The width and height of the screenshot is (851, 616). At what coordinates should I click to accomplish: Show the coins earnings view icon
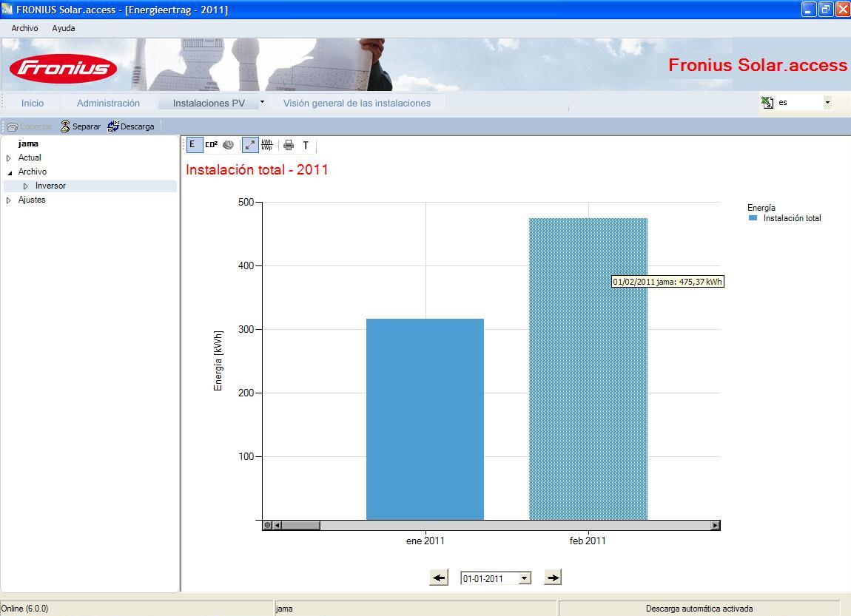(x=229, y=145)
